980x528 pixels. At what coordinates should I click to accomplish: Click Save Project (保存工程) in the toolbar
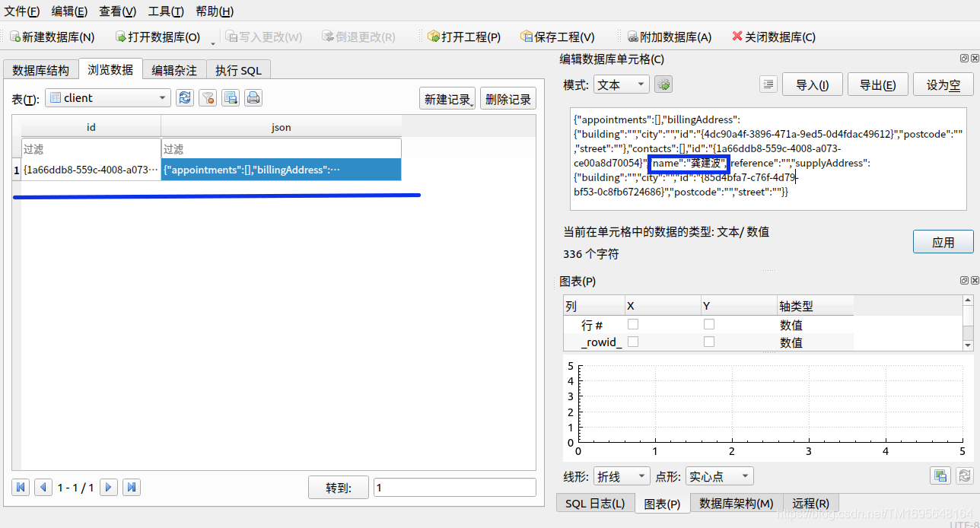coord(558,37)
